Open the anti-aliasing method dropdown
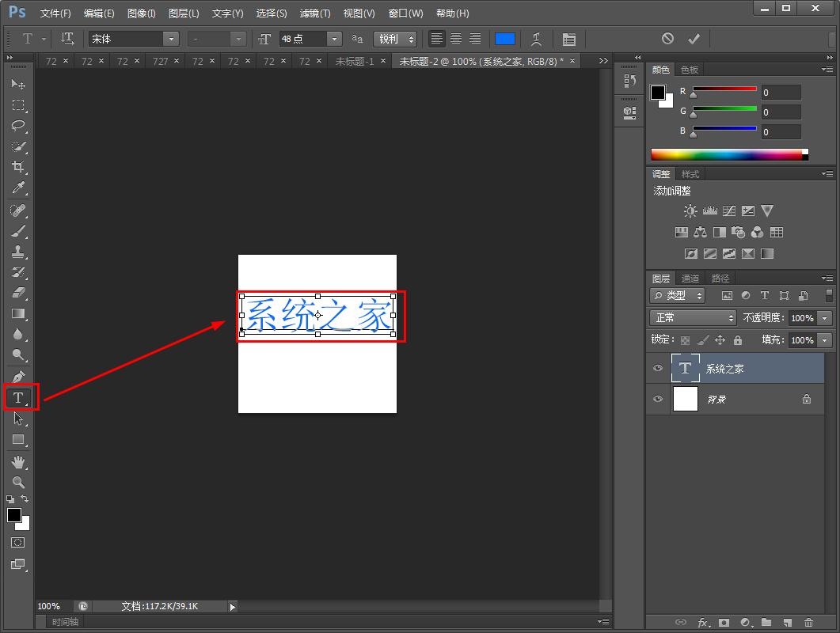 click(411, 38)
